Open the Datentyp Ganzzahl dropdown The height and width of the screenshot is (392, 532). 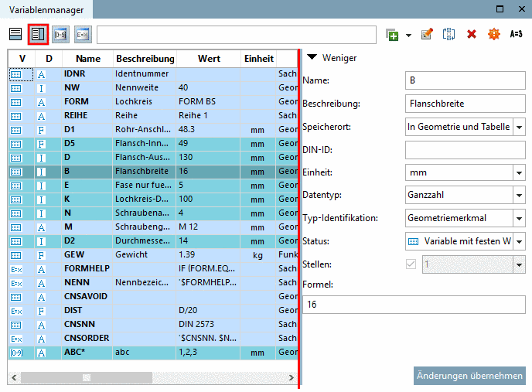[519, 195]
